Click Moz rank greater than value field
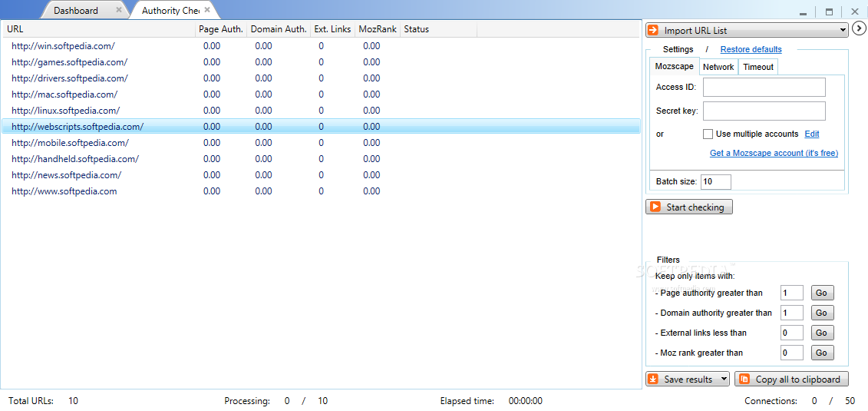The image size is (868, 411). (791, 353)
